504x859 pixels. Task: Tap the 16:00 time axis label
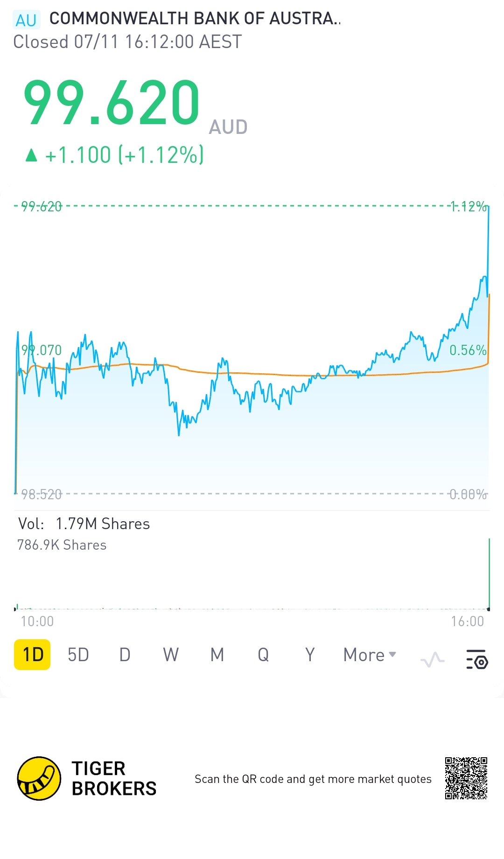[467, 621]
